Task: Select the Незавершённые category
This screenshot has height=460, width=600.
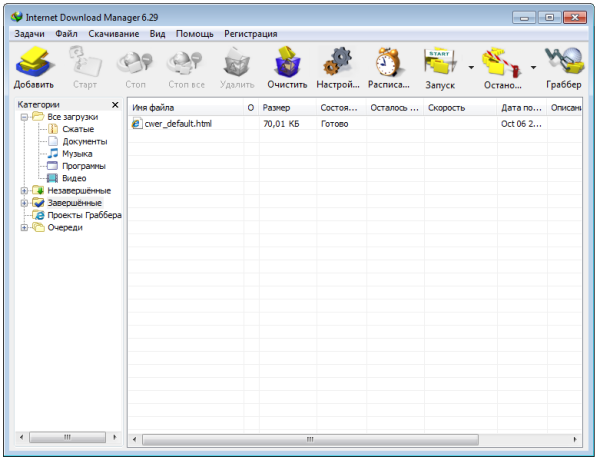Action: [79, 191]
